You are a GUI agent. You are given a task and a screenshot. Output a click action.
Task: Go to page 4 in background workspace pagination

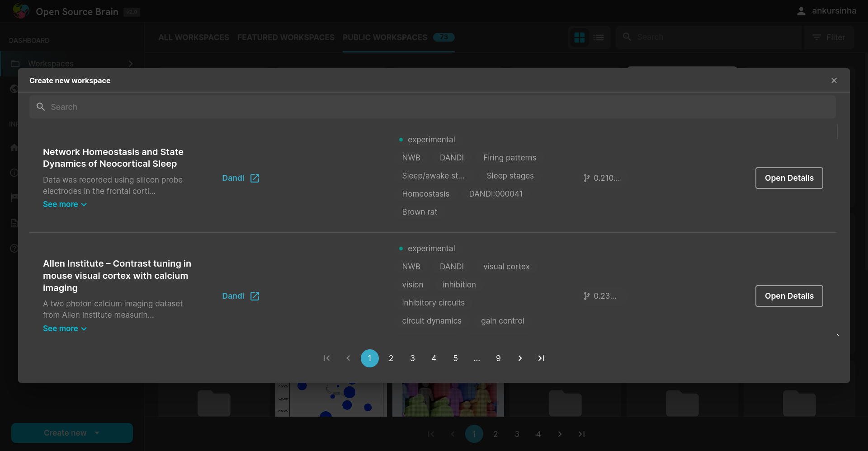(538, 434)
